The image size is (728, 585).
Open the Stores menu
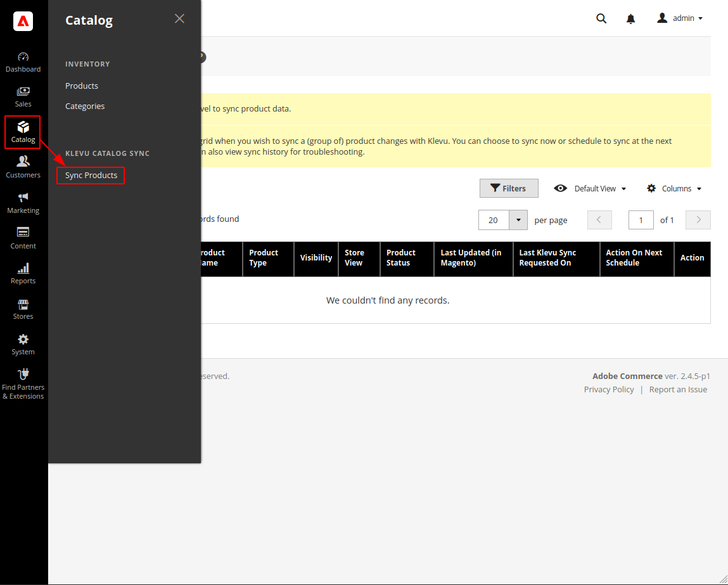click(23, 309)
